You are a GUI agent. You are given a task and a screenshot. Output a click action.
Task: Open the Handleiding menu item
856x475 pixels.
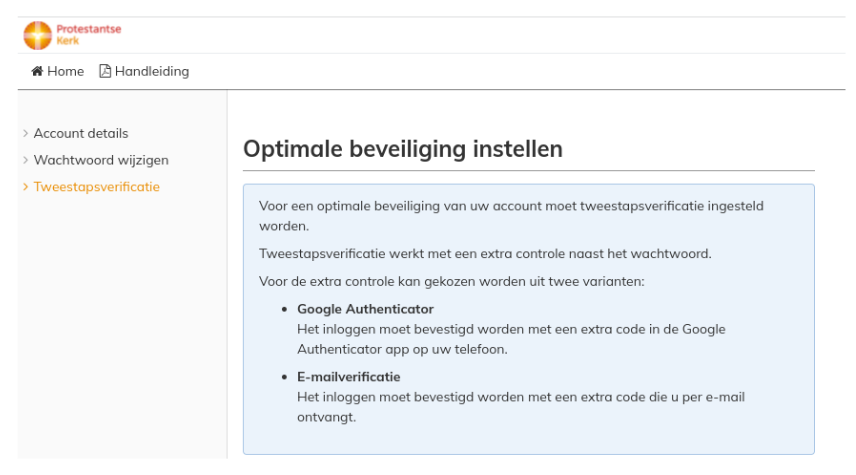[144, 71]
